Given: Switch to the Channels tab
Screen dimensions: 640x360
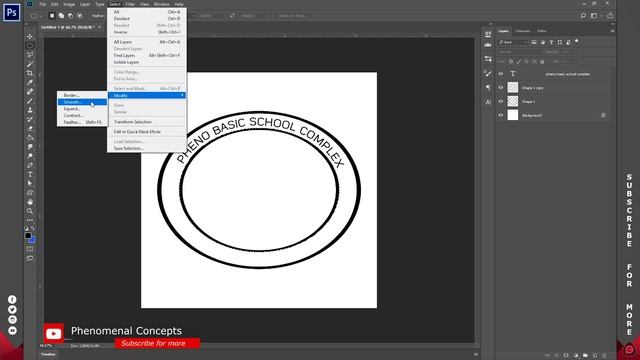Looking at the screenshot, I should 522,31.
